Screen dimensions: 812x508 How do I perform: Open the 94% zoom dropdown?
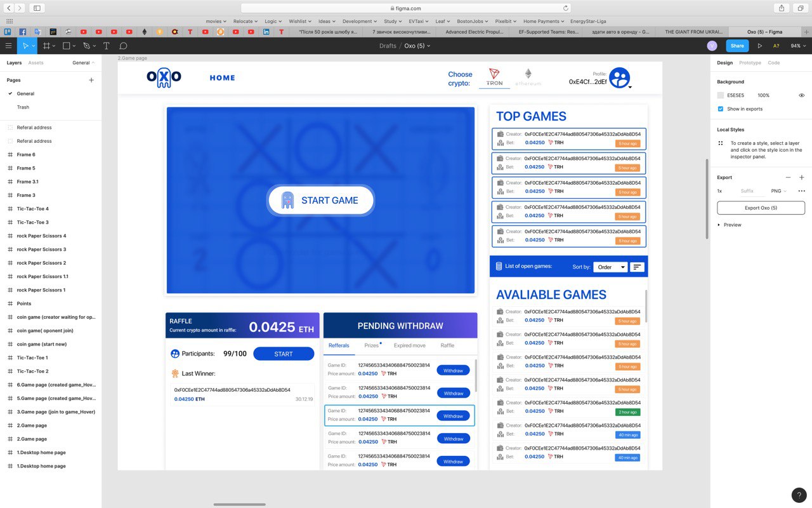click(x=798, y=46)
